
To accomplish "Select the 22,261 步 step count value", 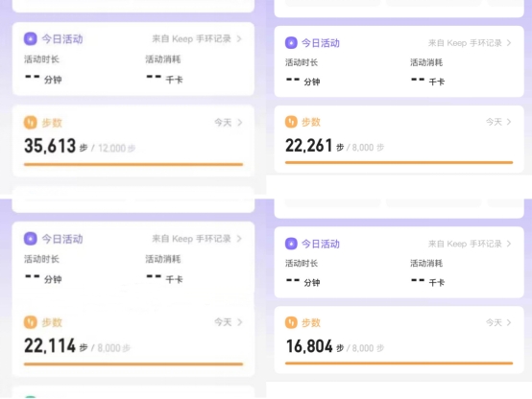I will [x=315, y=146].
